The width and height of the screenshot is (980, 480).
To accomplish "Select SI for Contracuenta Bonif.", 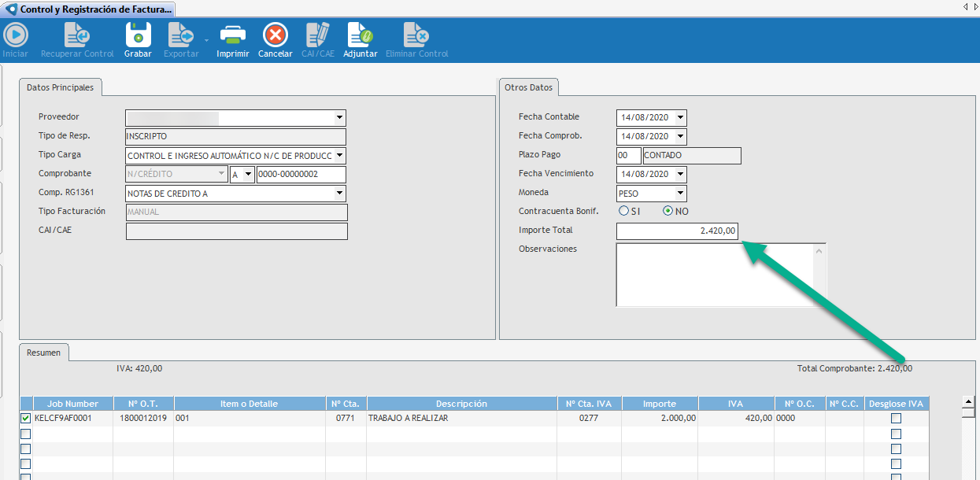I will pyautogui.click(x=624, y=211).
